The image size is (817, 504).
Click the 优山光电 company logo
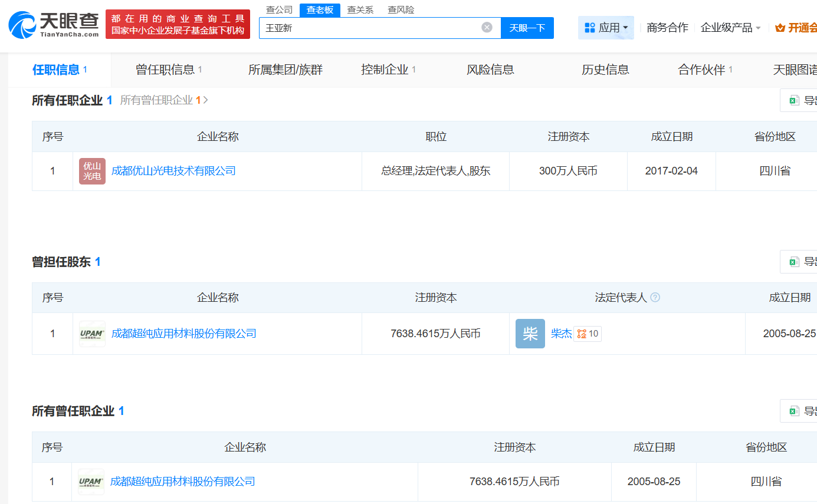pyautogui.click(x=92, y=171)
